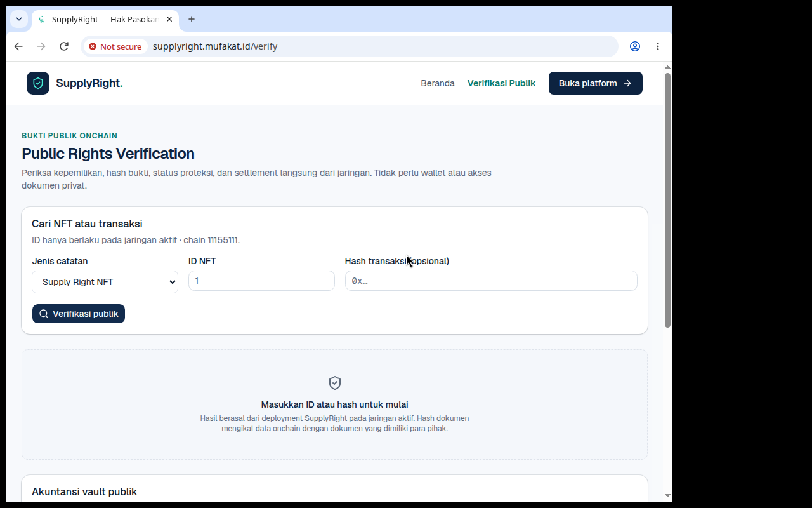Click the browser forward arrow
Viewport: 812px width, 508px height.
pos(41,46)
